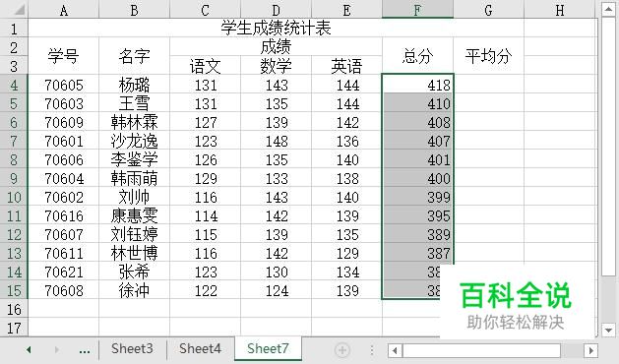The height and width of the screenshot is (364, 619).
Task: Click the vertical scrollbar up arrow
Action: 608,9
